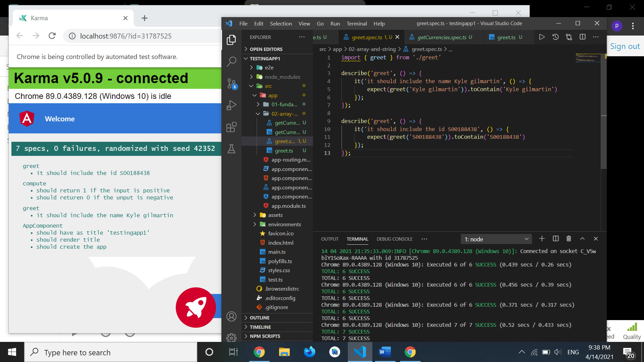The height and width of the screenshot is (362, 644).
Task: Split the terminal panel
Action: pyautogui.click(x=555, y=239)
